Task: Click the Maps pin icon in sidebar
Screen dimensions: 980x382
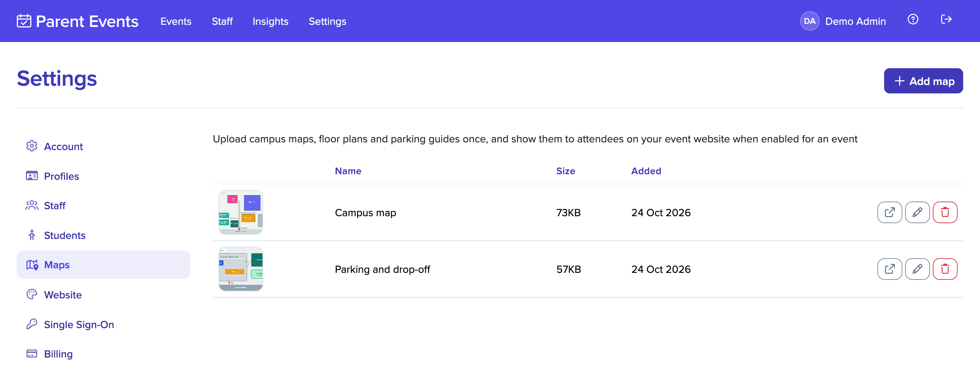Action: pos(31,264)
